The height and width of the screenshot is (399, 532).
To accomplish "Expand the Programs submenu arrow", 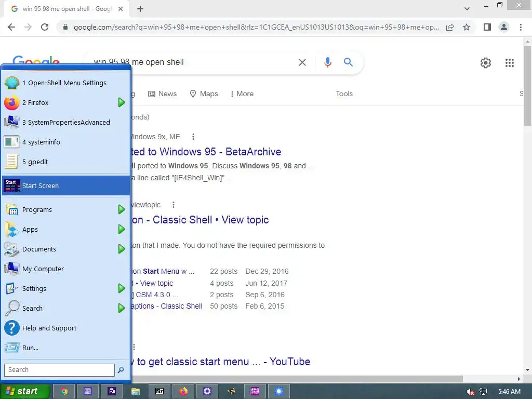I will [x=122, y=210].
